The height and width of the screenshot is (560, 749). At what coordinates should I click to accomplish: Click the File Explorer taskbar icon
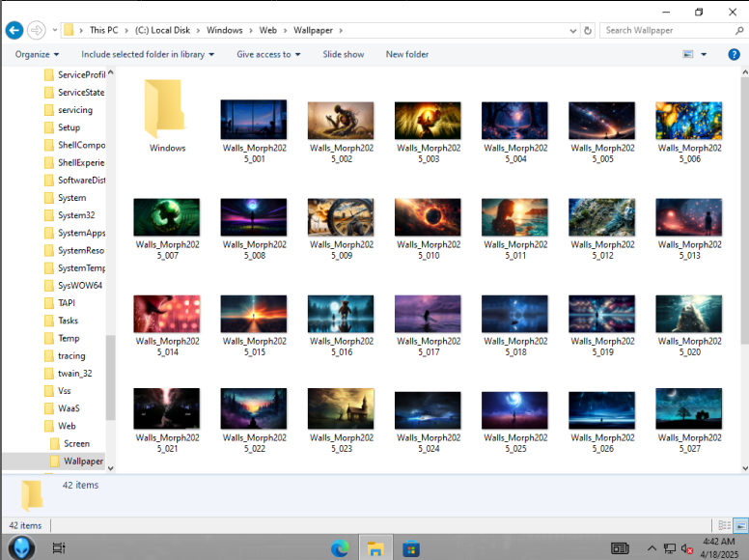coord(375,548)
